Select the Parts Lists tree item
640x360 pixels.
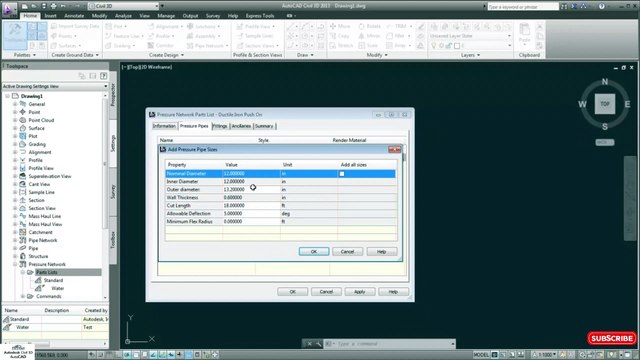coord(47,272)
